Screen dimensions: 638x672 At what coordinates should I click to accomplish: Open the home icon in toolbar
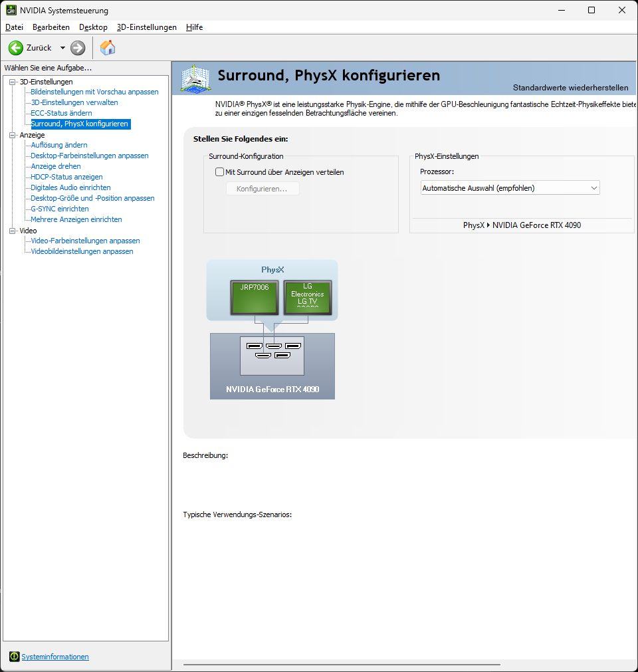[x=108, y=48]
